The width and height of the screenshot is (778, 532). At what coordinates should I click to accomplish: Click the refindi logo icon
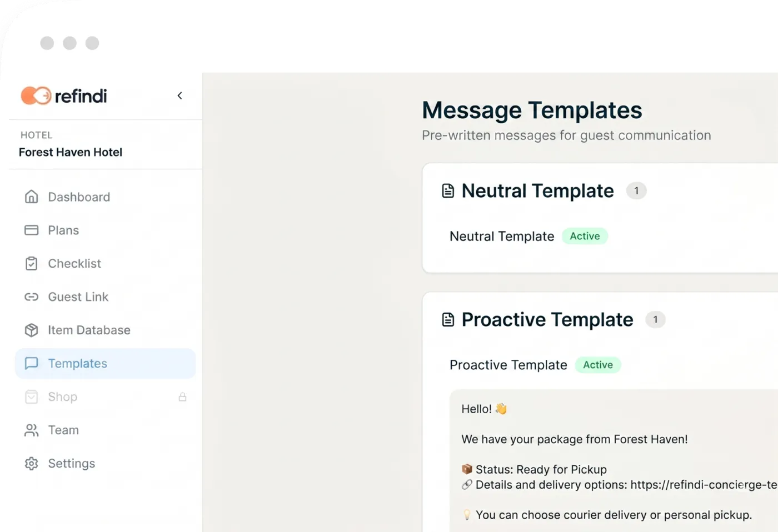point(36,96)
